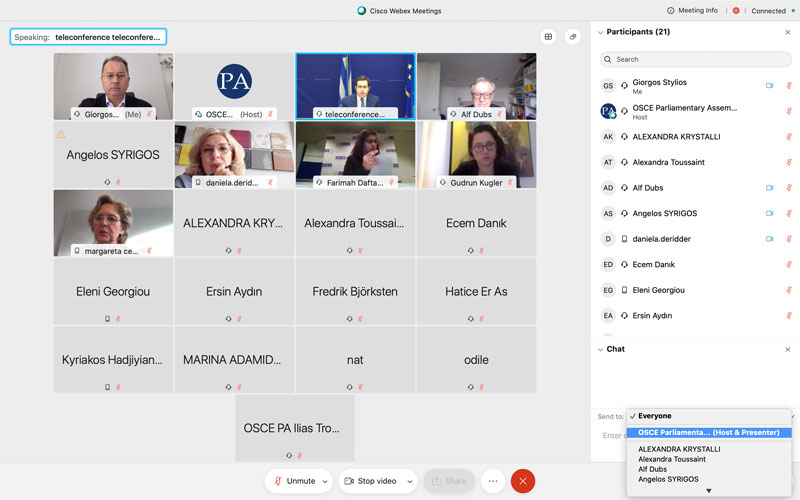Viewport: 800px width, 500px height.
Task: Open the more options ellipsis button
Action: [x=492, y=481]
